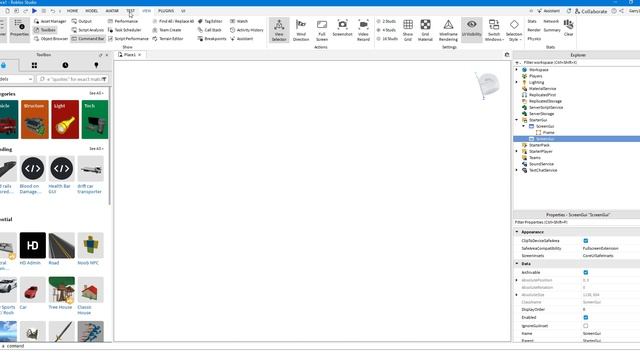The height and width of the screenshot is (360, 640).
Task: Open Team Create panel
Action: click(167, 30)
